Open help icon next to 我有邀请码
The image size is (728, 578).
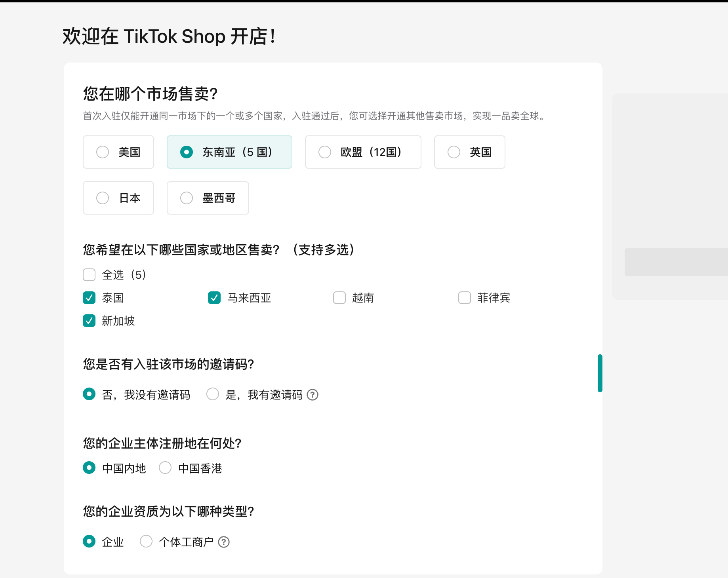tap(313, 395)
